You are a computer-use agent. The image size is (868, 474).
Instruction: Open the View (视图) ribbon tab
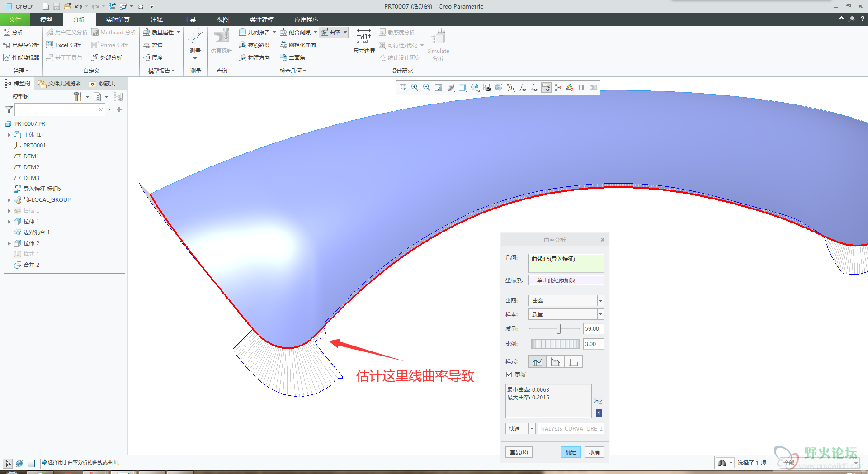pyautogui.click(x=222, y=19)
